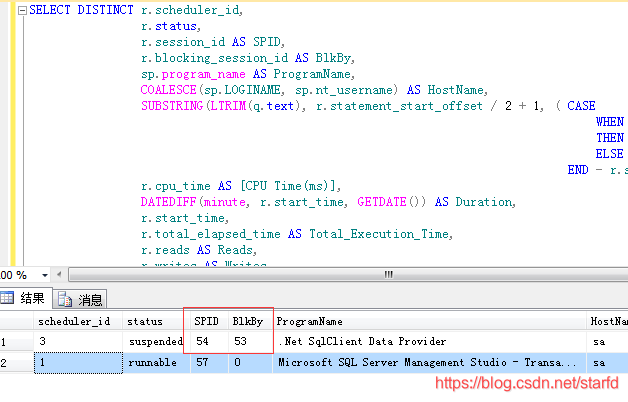Select the status column header
Image resolution: width=628 pixels, height=402 pixels.
tap(156, 322)
